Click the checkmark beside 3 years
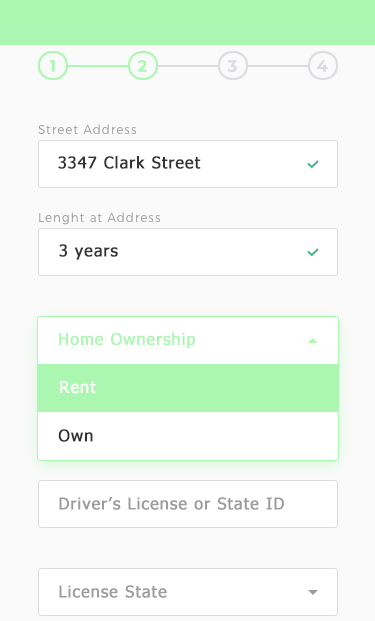The width and height of the screenshot is (375, 621). click(x=313, y=252)
